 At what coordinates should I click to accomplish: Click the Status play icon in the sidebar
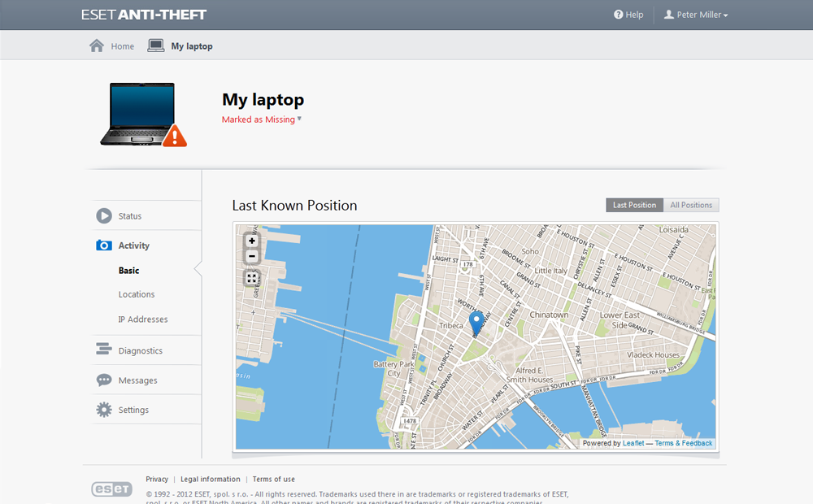(104, 215)
